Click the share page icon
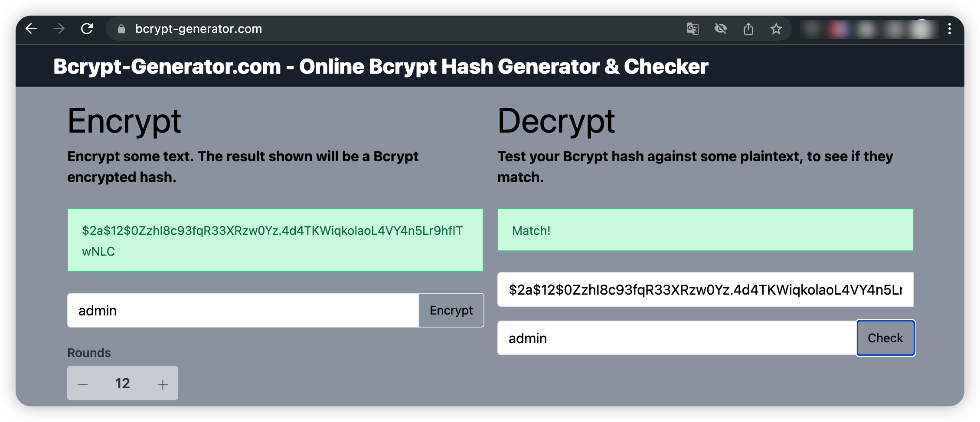 pyautogui.click(x=748, y=29)
